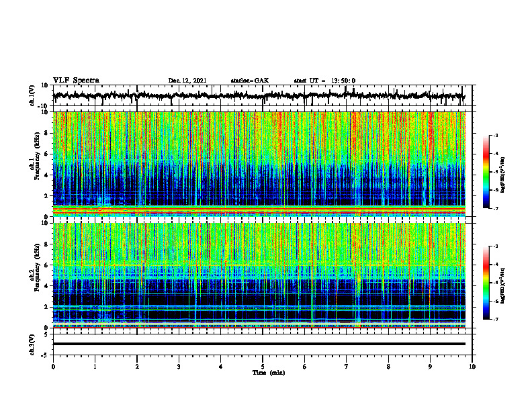Click the log(PSD) label beside ch.1 color bar
532x411 pixels.
tap(503, 175)
